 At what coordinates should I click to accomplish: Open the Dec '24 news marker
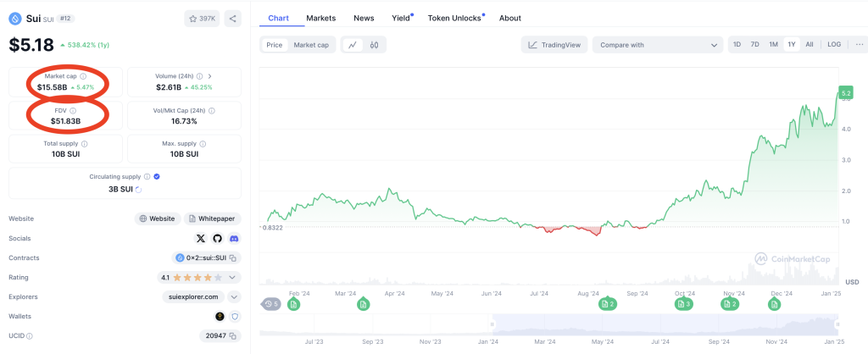coord(774,304)
